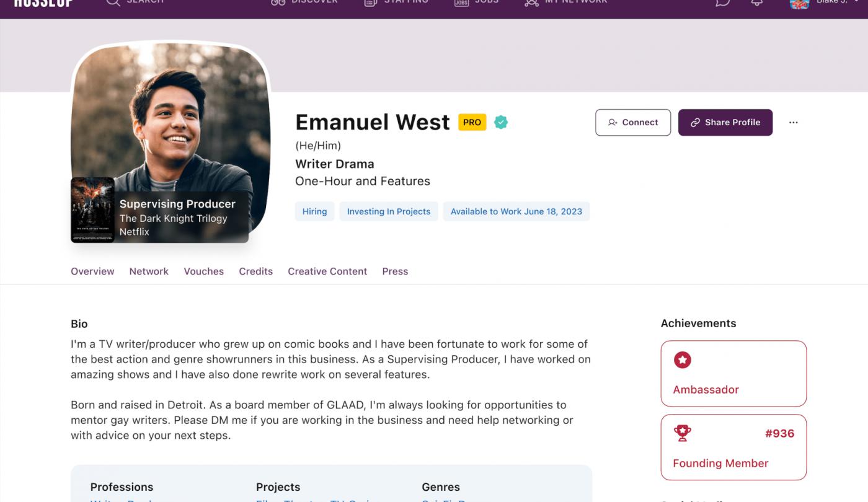
Task: Click the verified checkmark badge
Action: tap(501, 122)
